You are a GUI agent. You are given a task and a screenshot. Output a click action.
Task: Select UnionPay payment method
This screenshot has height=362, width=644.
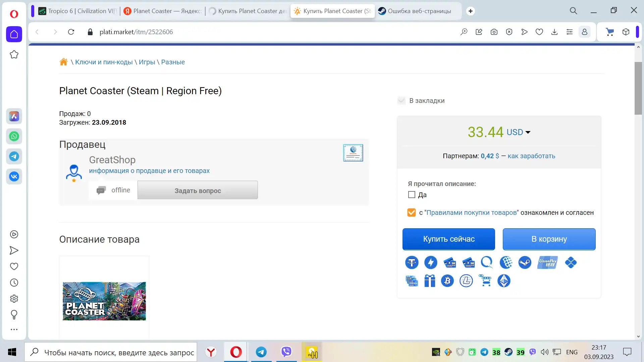(547, 262)
